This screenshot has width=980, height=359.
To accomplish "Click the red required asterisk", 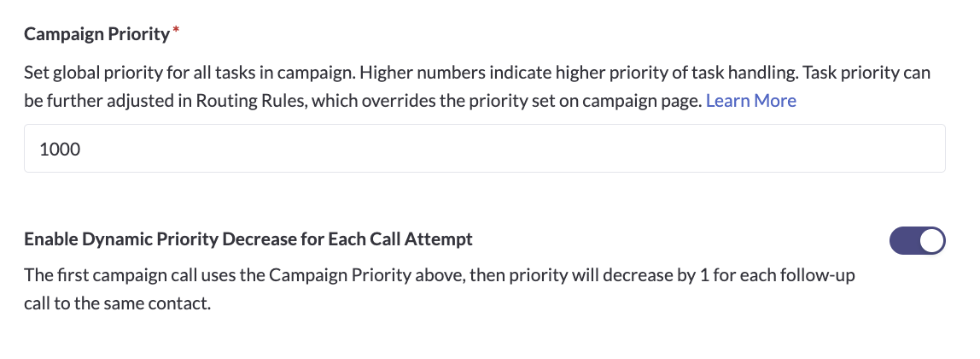I will click(176, 31).
